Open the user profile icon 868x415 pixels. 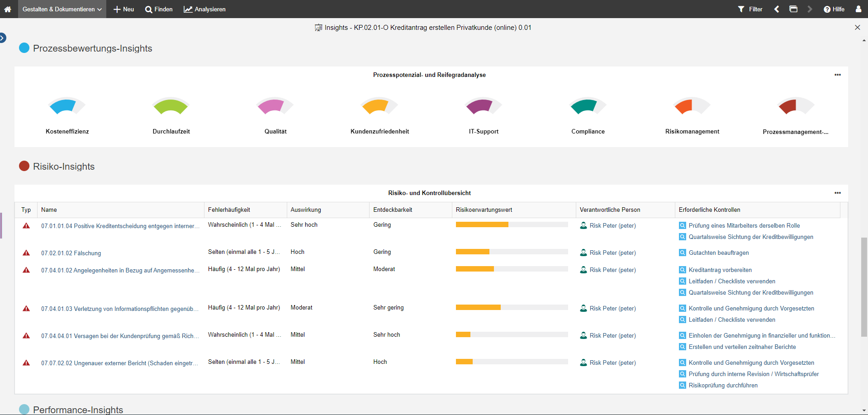click(x=859, y=9)
